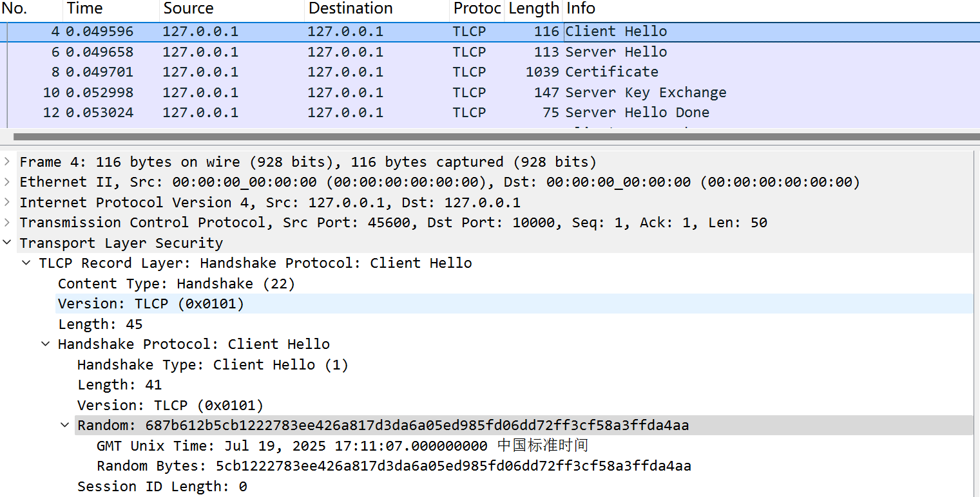980x497 pixels.
Task: Collapse Handshake Protocol: Client Hello node
Action: (45, 344)
